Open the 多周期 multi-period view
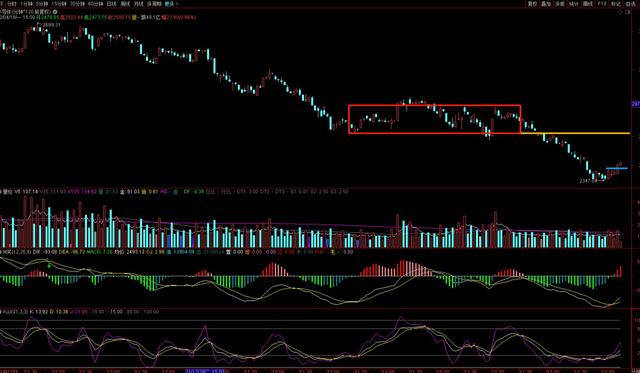This screenshot has height=373, width=640. point(154,4)
